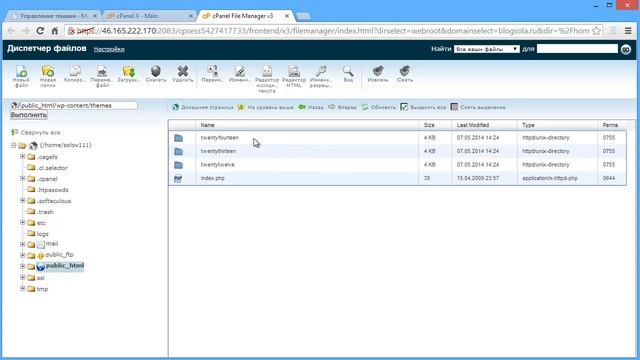Screen dimensions: 640x360
Task: Open the Chrome menu button
Action: (x=628, y=31)
